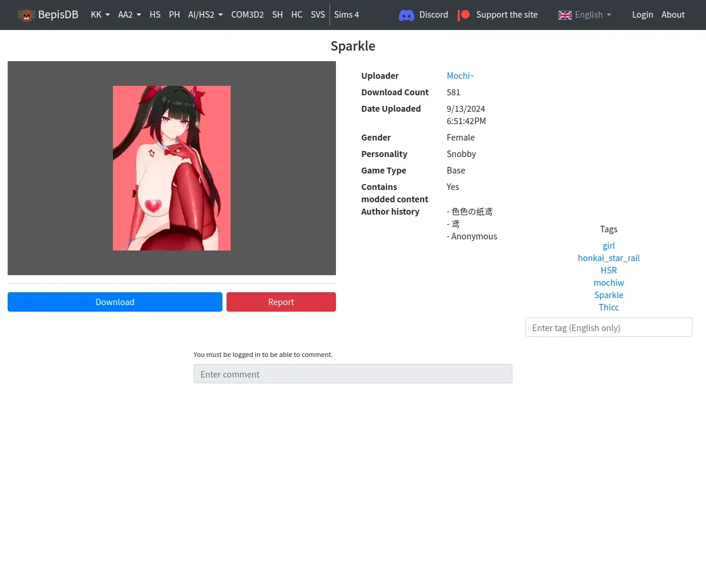Open the AI/HS2 dropdown menu

pos(205,15)
